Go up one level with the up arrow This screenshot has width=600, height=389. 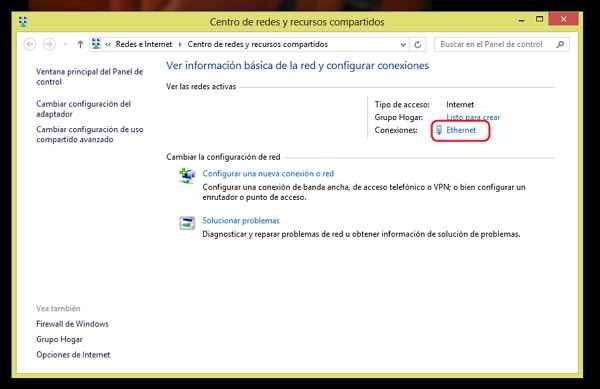80,44
